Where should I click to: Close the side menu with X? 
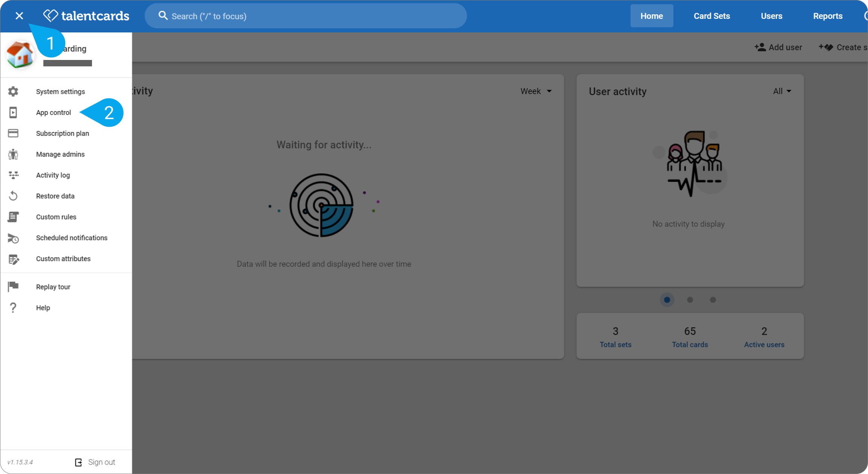click(x=19, y=16)
